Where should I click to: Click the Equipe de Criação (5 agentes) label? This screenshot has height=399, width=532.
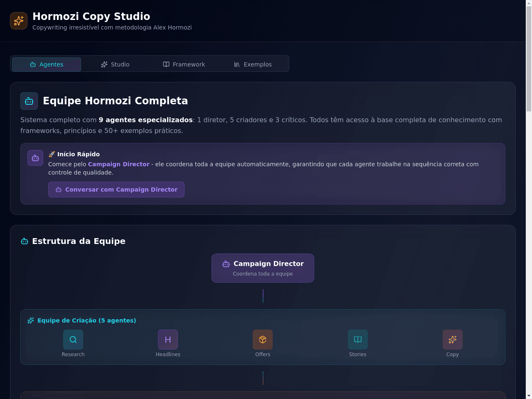point(87,320)
